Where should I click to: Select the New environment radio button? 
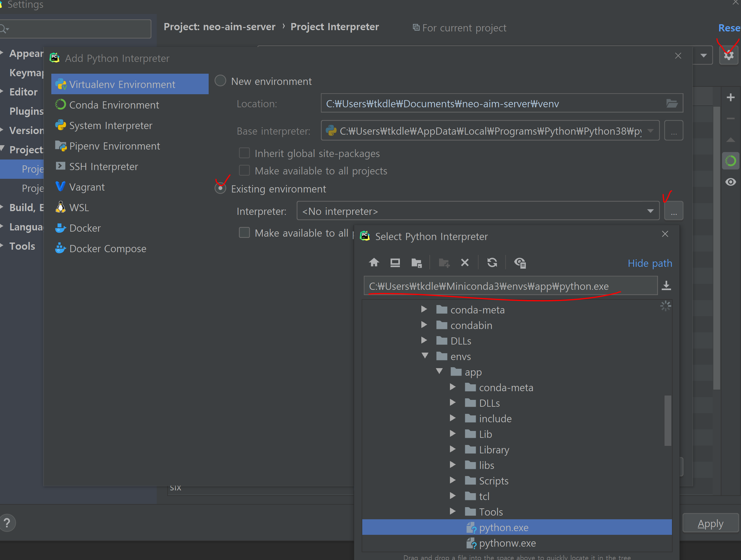click(220, 81)
